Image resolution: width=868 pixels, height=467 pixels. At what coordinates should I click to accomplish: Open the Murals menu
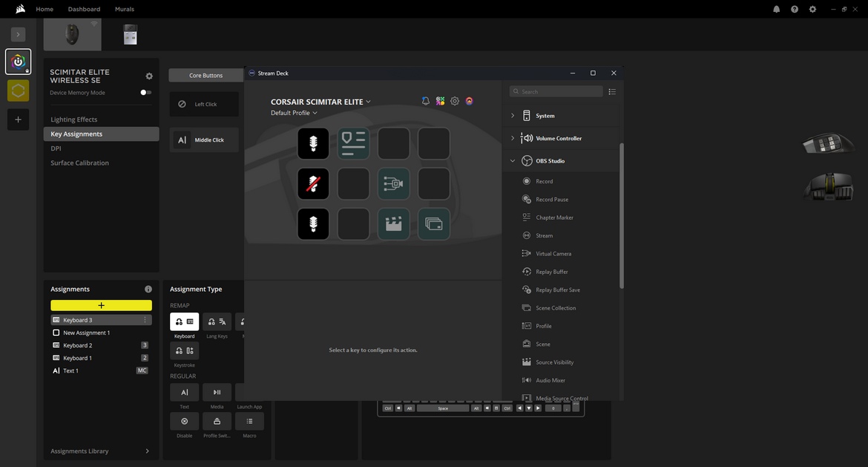125,9
